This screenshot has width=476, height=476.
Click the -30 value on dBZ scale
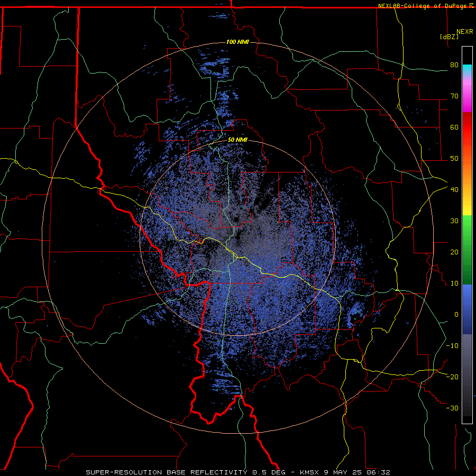point(452,408)
